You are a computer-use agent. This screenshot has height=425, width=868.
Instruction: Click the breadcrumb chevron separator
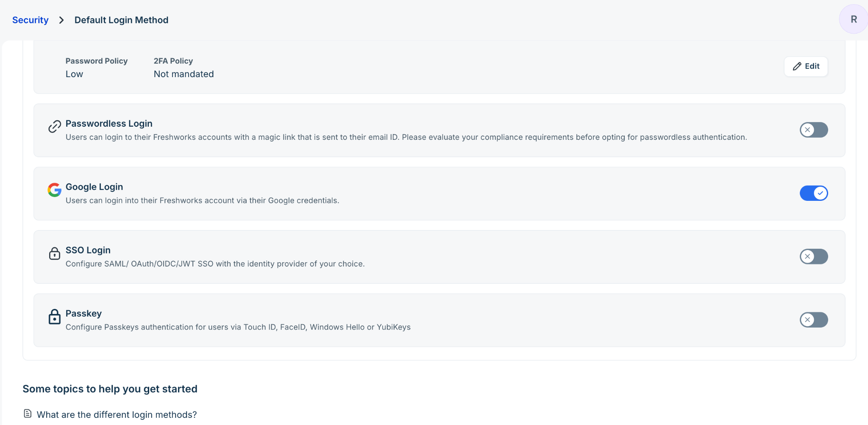pos(61,20)
